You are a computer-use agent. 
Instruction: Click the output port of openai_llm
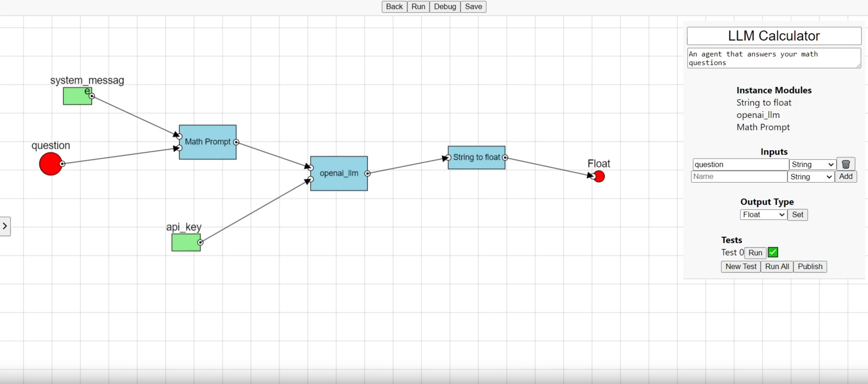(368, 174)
